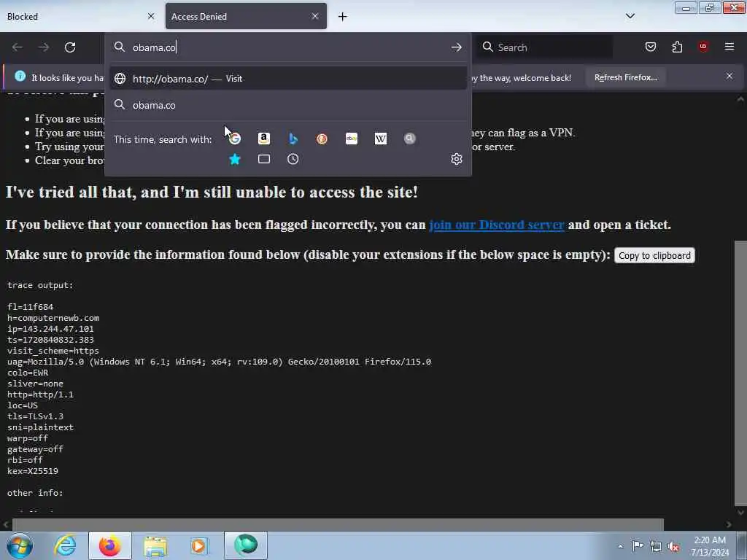Search in History with the clock icon
747x560 pixels.
(293, 159)
